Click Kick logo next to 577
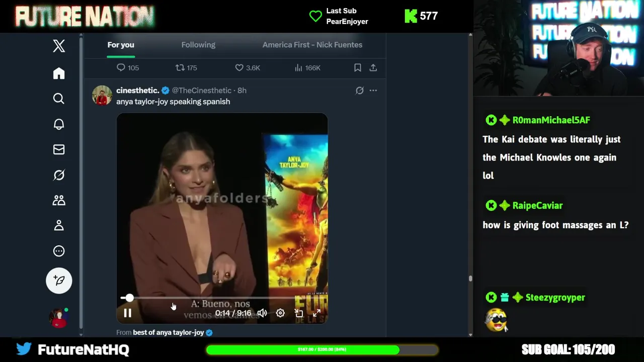 click(411, 16)
